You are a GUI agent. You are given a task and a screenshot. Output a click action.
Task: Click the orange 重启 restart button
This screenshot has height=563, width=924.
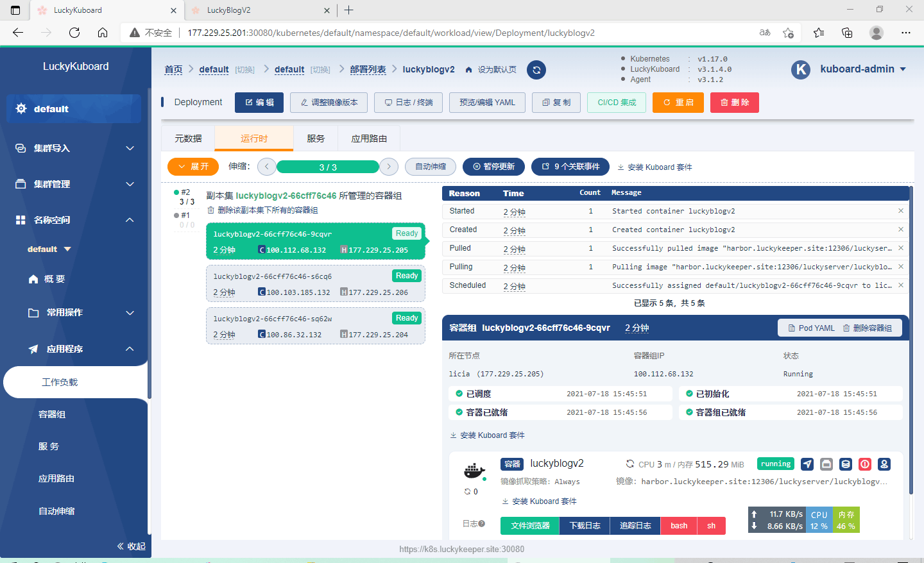pos(678,103)
